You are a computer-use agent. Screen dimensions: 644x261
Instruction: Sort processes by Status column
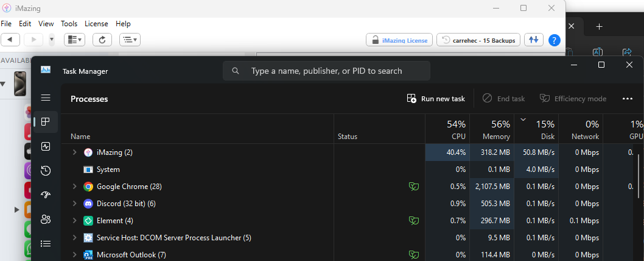(x=379, y=129)
